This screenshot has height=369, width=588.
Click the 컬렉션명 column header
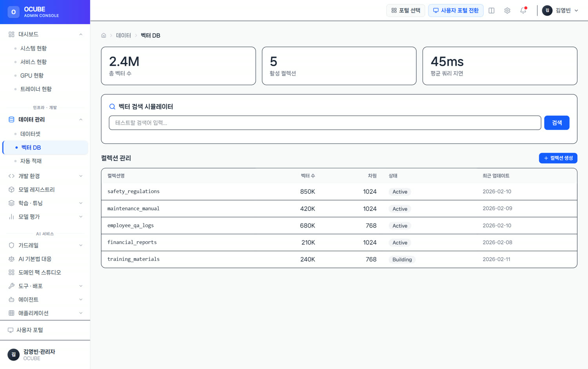(x=116, y=176)
